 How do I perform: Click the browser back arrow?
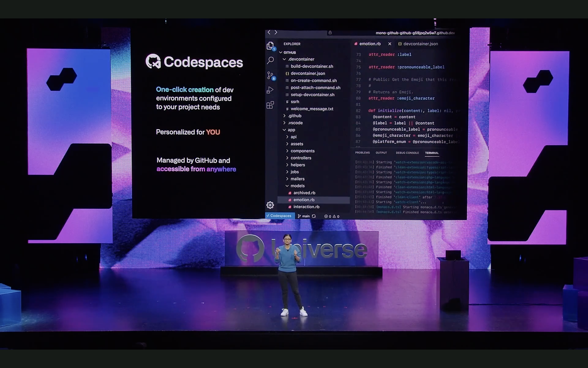tap(269, 32)
